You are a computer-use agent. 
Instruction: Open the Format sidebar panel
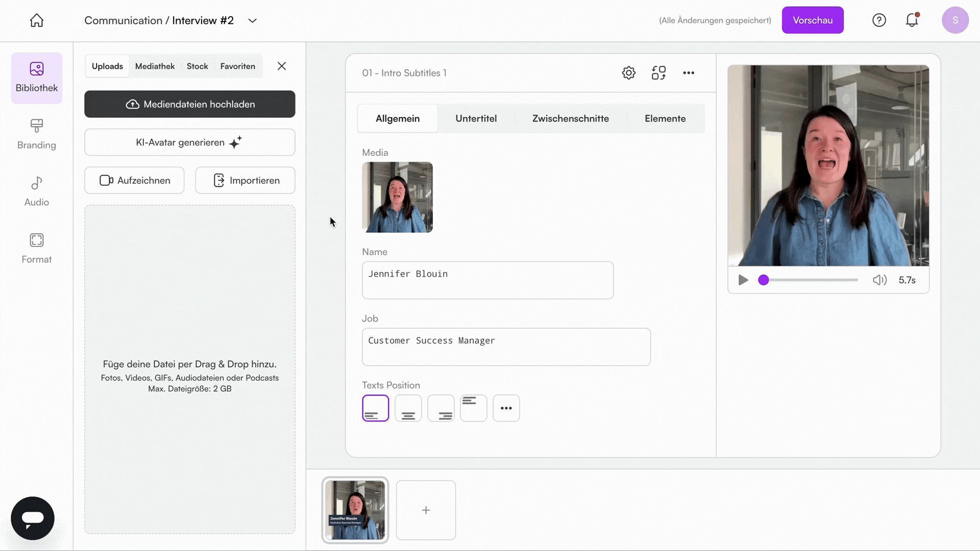pos(37,249)
